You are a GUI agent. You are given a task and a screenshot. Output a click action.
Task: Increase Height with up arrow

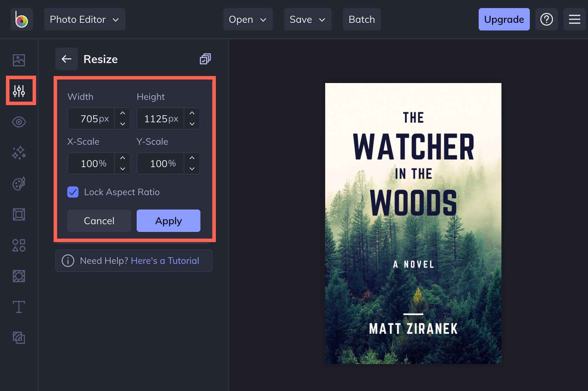tap(192, 113)
